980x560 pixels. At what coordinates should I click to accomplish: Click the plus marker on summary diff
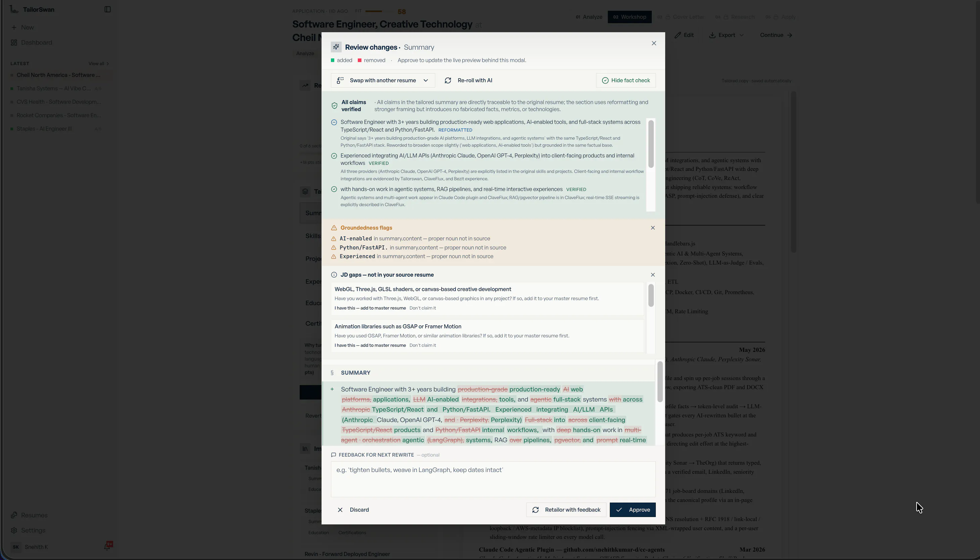click(332, 389)
